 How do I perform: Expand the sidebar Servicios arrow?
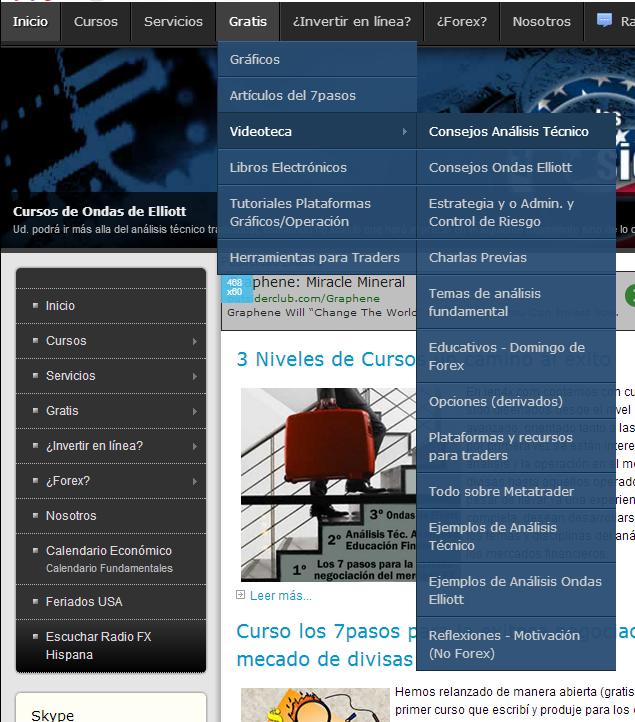point(195,376)
